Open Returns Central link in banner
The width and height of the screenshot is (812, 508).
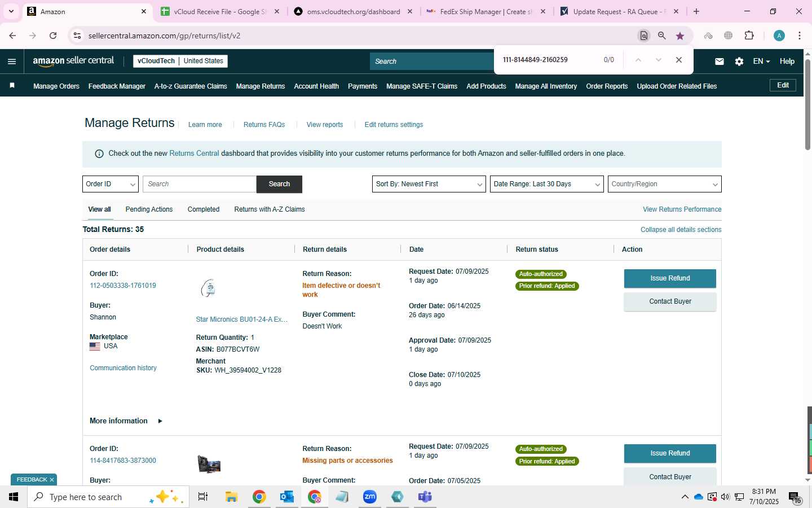point(194,154)
